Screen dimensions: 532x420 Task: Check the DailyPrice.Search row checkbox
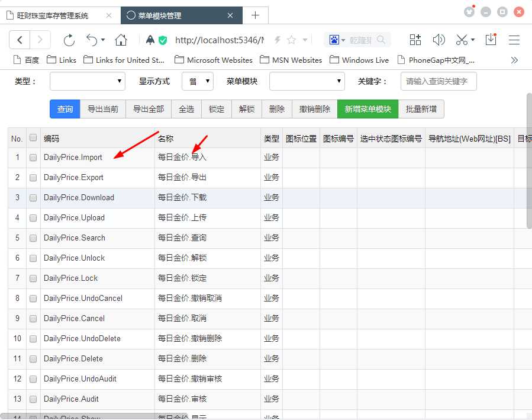[33, 238]
